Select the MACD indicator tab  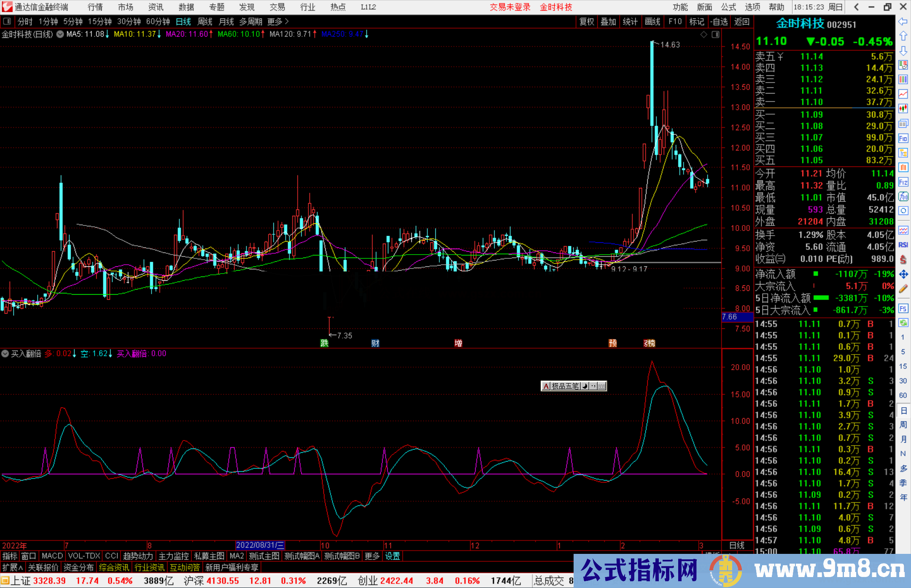coord(52,556)
